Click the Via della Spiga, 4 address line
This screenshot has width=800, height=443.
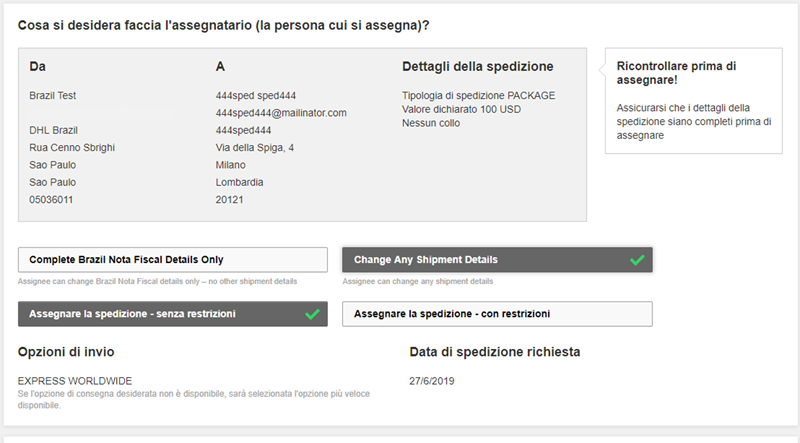coord(255,147)
